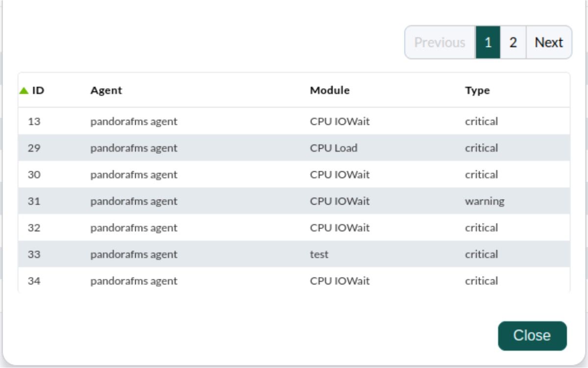Click ID cell 34
Image resolution: width=588 pixels, height=368 pixels.
click(34, 281)
